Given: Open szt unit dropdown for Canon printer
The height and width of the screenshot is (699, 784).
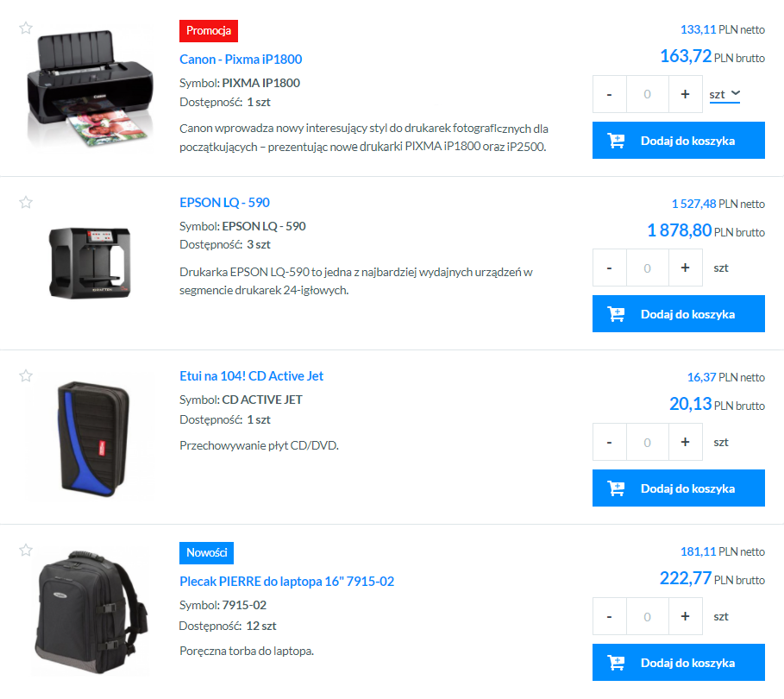Looking at the screenshot, I should pyautogui.click(x=724, y=94).
